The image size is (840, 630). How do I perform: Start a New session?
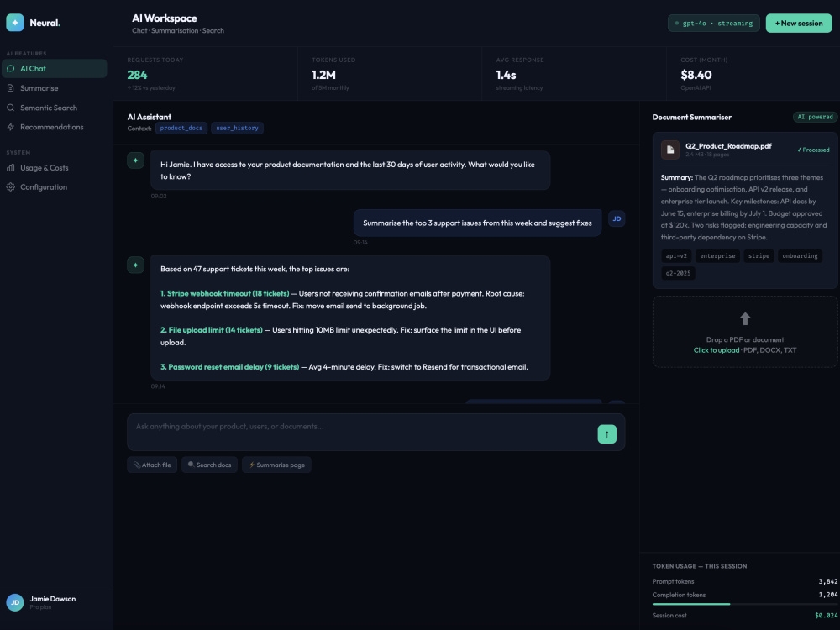(798, 23)
